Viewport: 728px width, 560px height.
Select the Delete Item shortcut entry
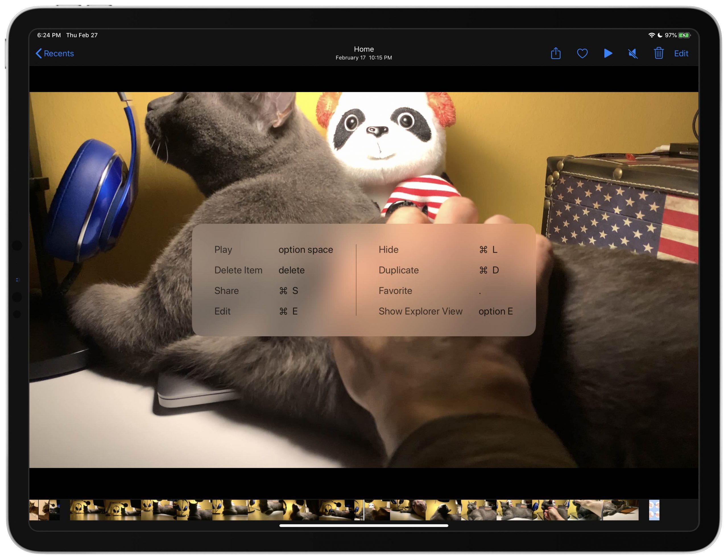pyautogui.click(x=259, y=270)
